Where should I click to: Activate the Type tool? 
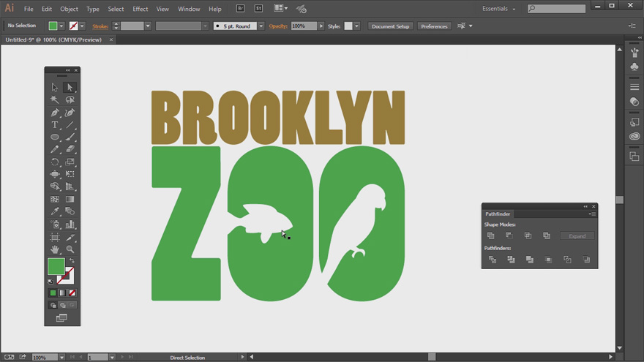[x=55, y=125]
